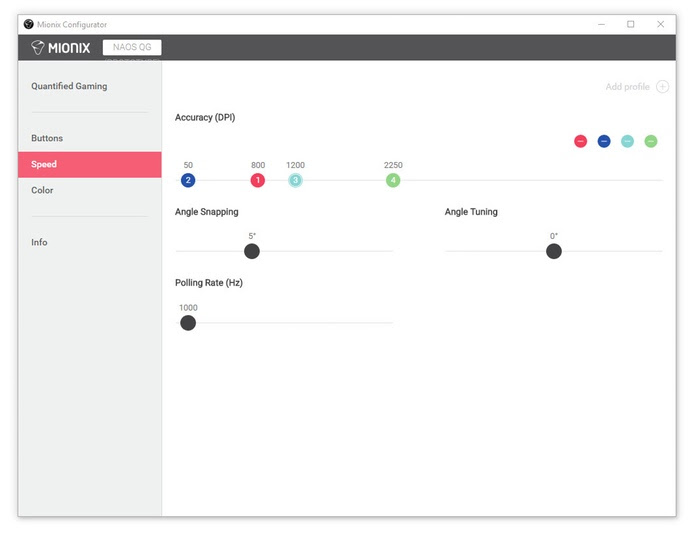This screenshot has height=539, width=700.
Task: Click the dark blue remove DPI step icon
Action: [x=604, y=141]
